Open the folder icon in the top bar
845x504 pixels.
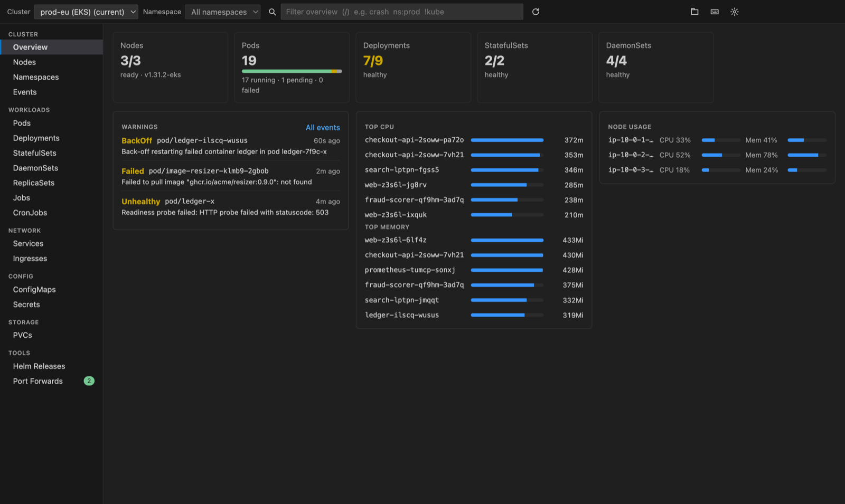click(x=694, y=12)
